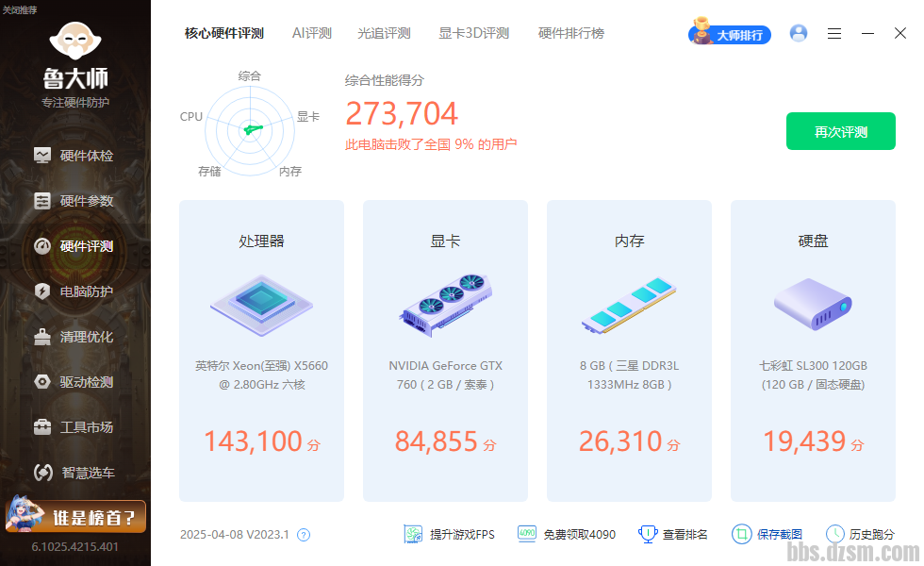Switch to the 显卡3D评测 tab
924x566 pixels.
click(473, 33)
